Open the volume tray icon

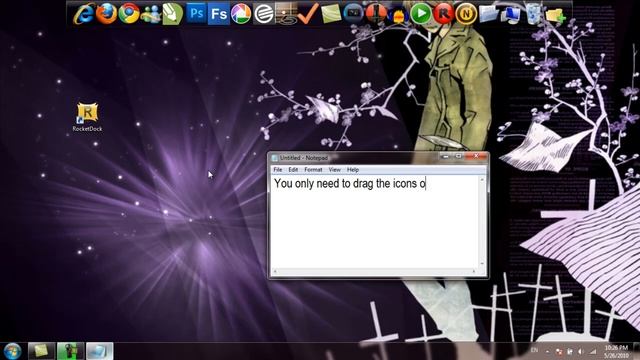click(x=580, y=351)
